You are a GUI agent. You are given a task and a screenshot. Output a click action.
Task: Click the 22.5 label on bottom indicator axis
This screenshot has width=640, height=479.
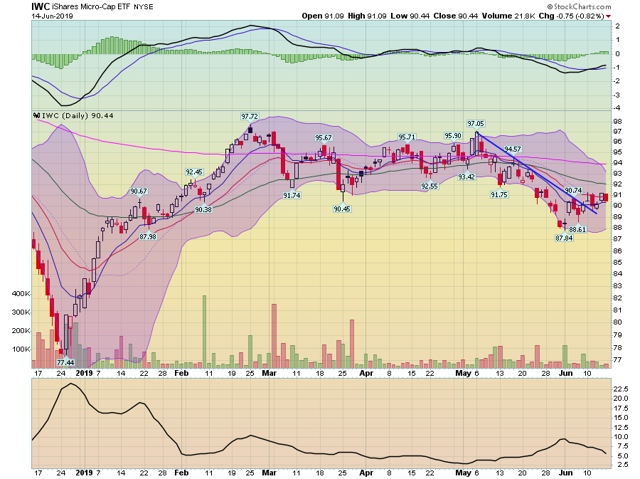pos(620,389)
